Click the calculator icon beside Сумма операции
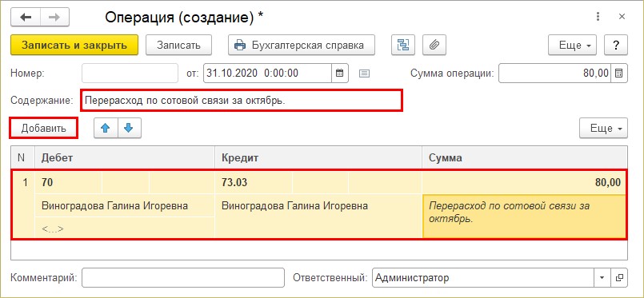The image size is (644, 298). (619, 74)
